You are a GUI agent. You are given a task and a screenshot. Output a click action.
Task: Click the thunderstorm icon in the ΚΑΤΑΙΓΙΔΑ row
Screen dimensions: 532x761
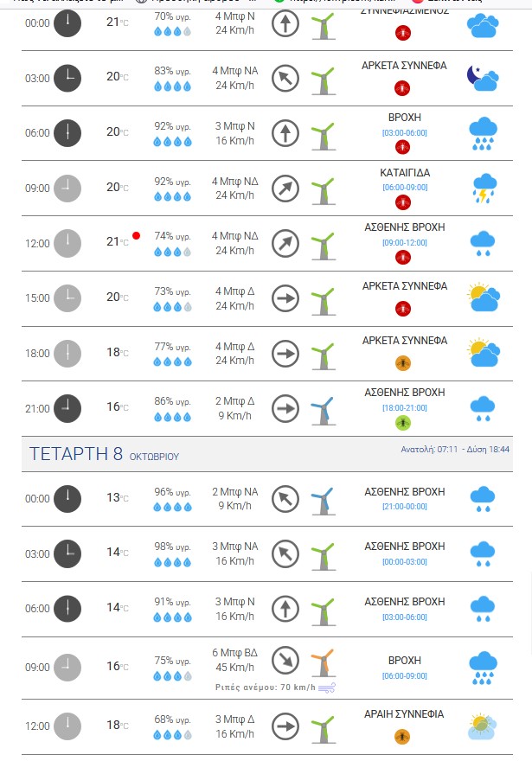pyautogui.click(x=483, y=188)
